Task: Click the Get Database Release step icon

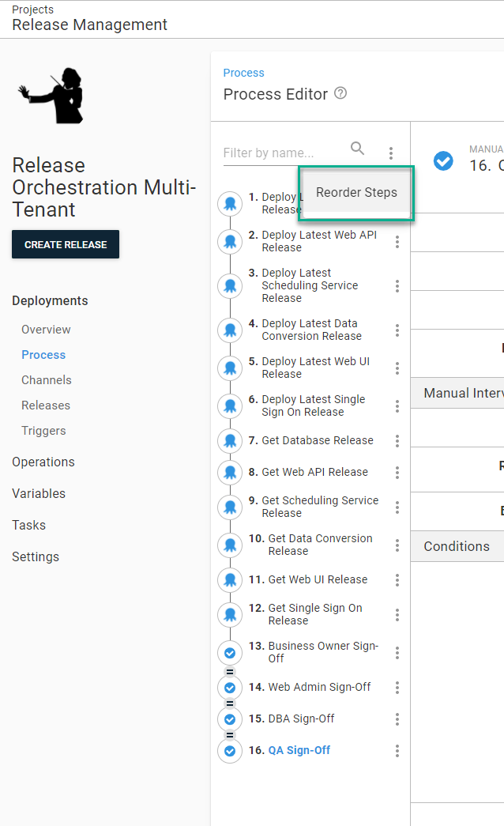Action: tap(230, 440)
